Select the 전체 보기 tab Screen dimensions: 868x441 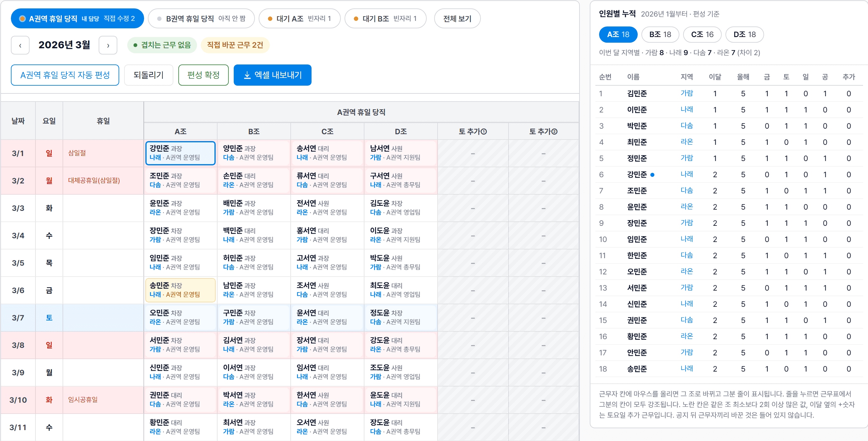click(x=457, y=19)
